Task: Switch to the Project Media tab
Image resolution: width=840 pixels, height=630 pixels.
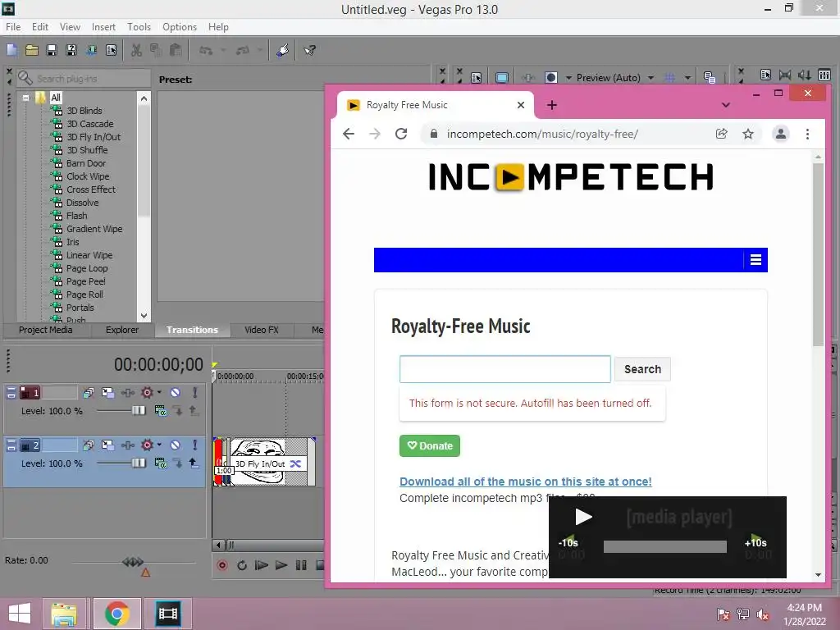Action: tap(46, 330)
